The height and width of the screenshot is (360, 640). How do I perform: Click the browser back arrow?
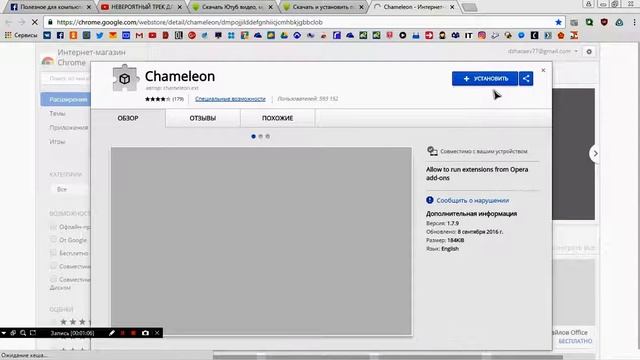9,22
